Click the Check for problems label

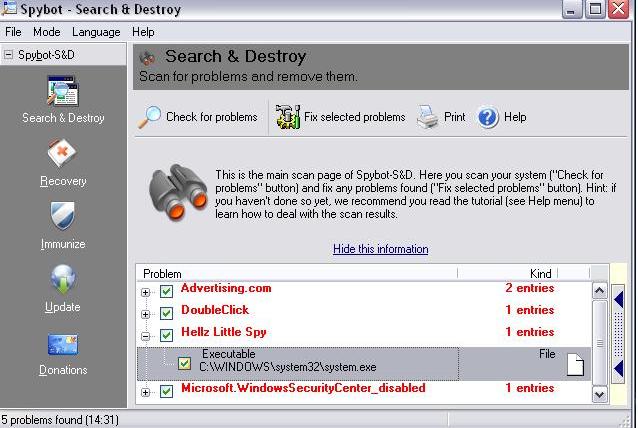(212, 117)
